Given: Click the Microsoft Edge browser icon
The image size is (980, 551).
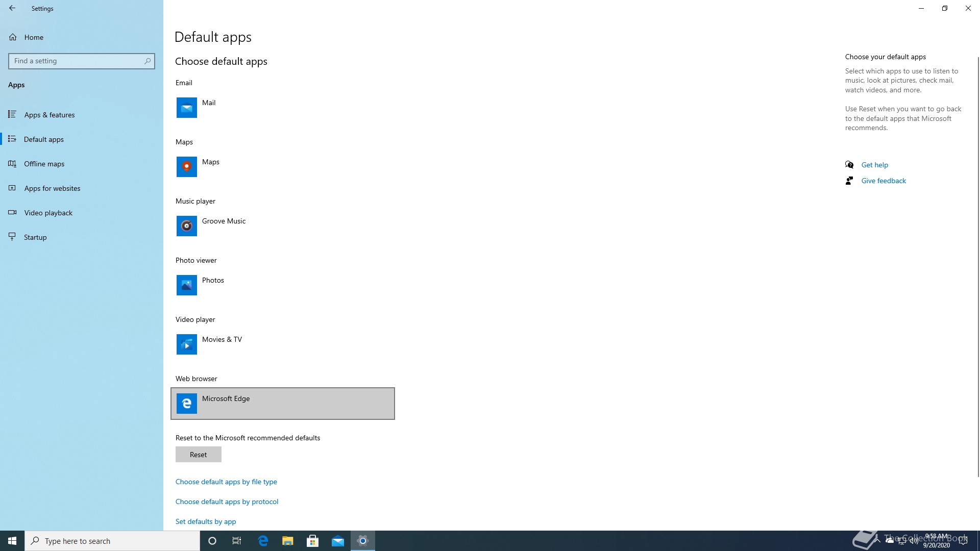Looking at the screenshot, I should click(x=186, y=404).
